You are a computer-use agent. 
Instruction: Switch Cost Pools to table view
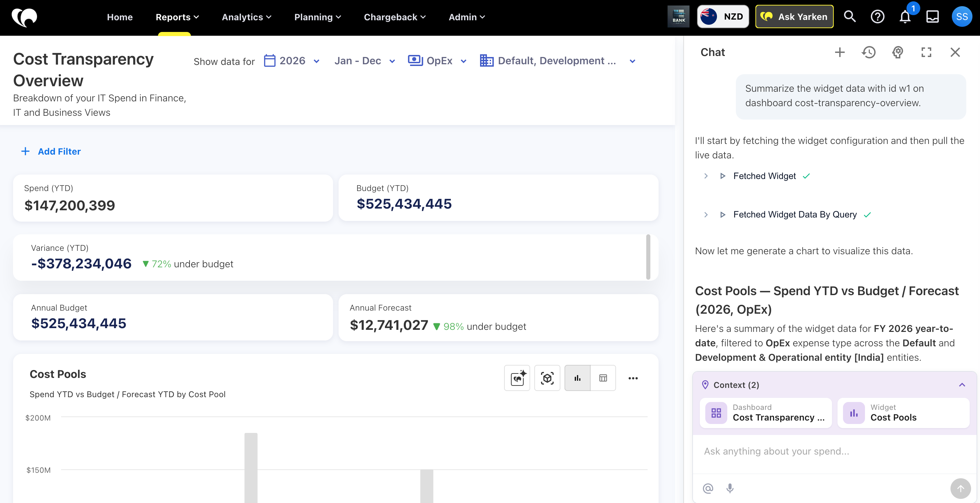603,378
